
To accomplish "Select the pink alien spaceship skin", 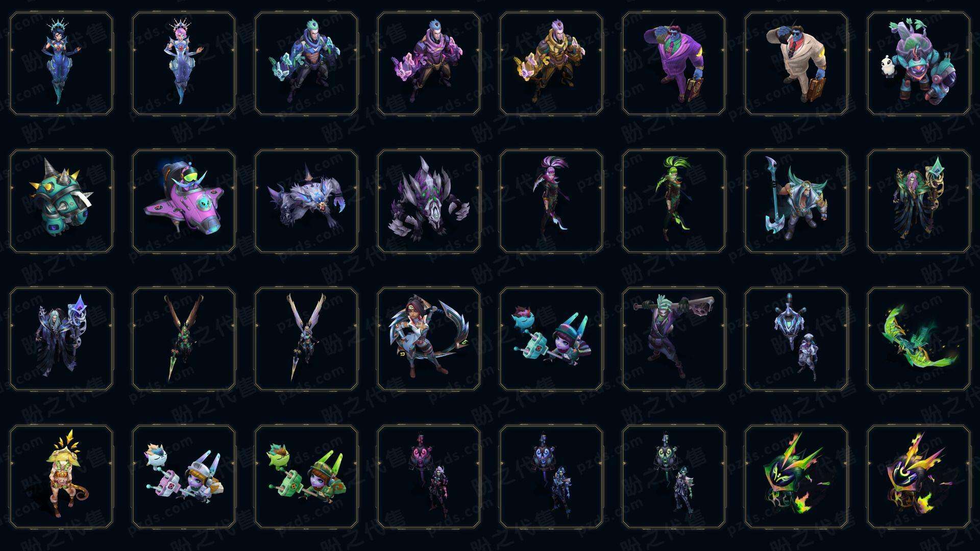I will [184, 201].
